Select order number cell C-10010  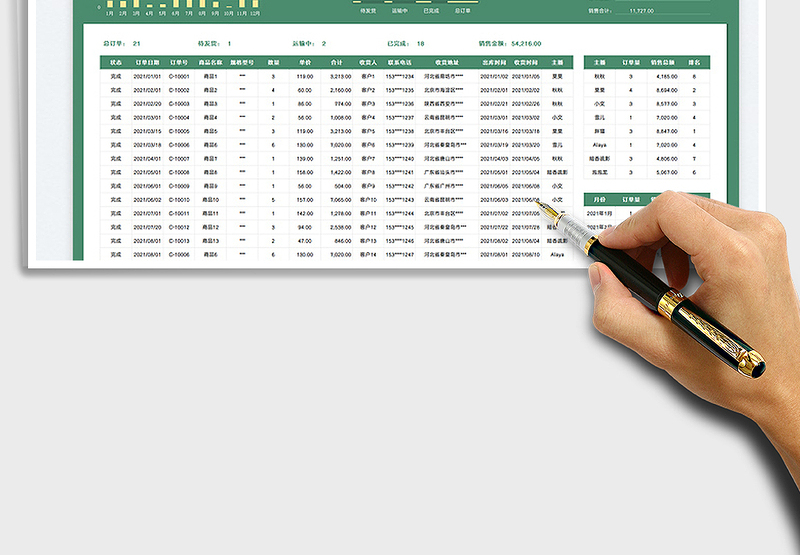179,200
